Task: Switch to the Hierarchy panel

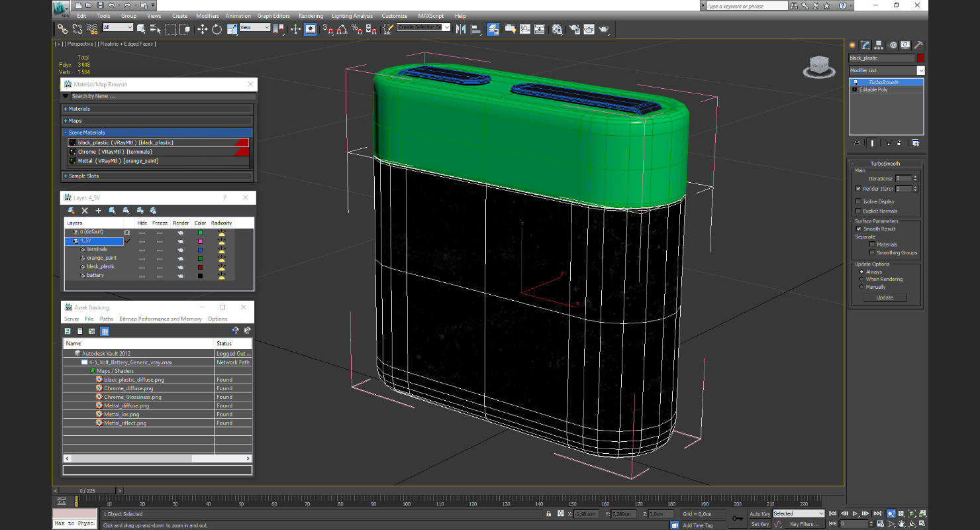Action: [879, 45]
